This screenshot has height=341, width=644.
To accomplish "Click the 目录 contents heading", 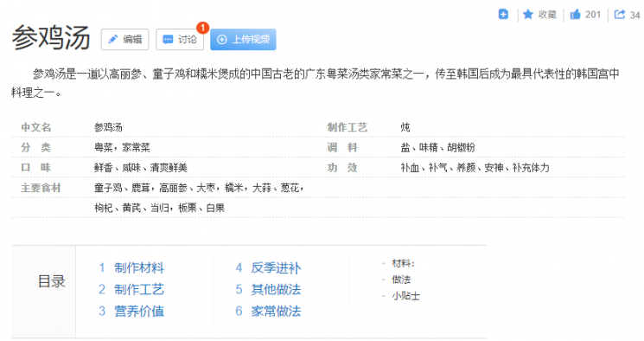I will tap(52, 282).
